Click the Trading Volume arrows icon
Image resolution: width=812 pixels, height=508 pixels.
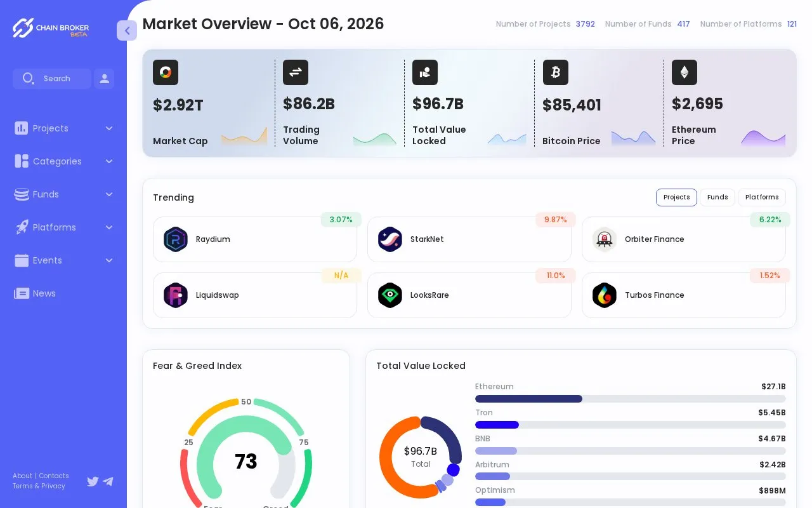296,72
